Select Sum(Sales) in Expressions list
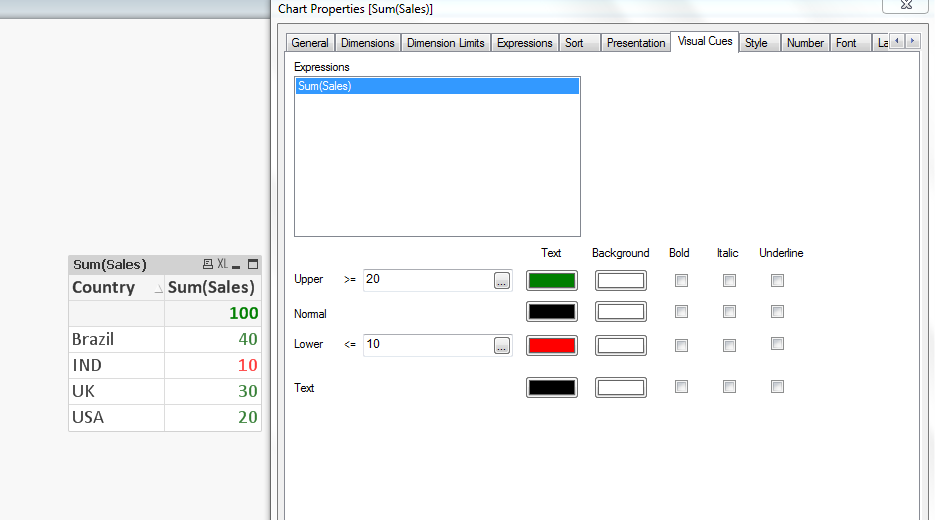 [x=437, y=86]
